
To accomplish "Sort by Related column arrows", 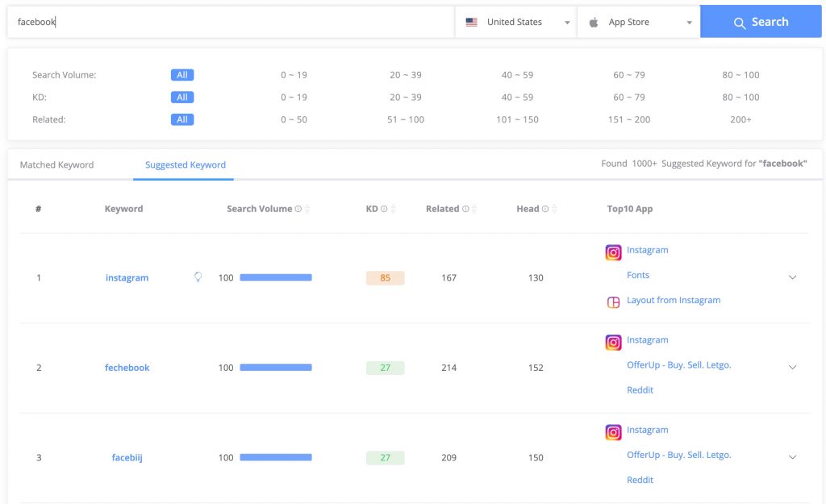I will point(473,209).
